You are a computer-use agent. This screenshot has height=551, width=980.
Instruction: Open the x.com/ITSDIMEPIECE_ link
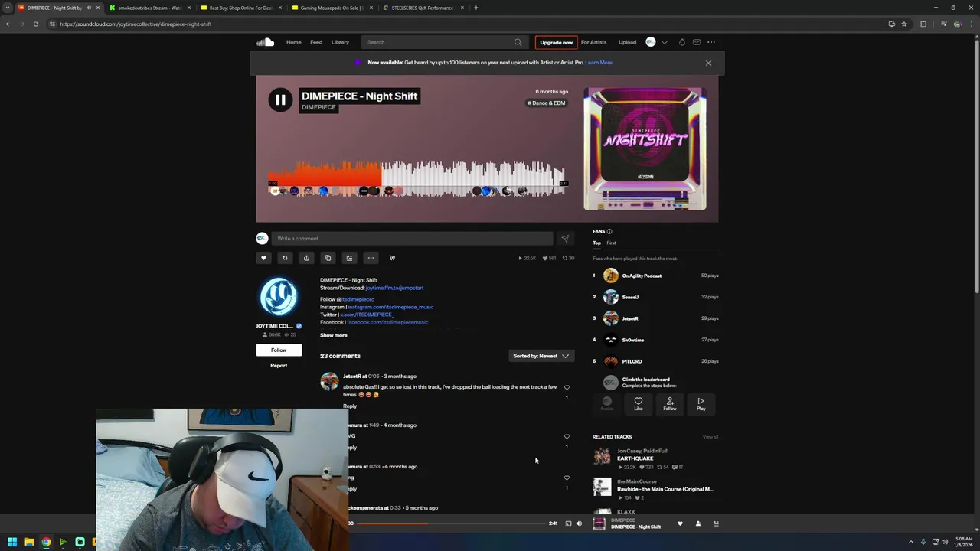click(366, 315)
